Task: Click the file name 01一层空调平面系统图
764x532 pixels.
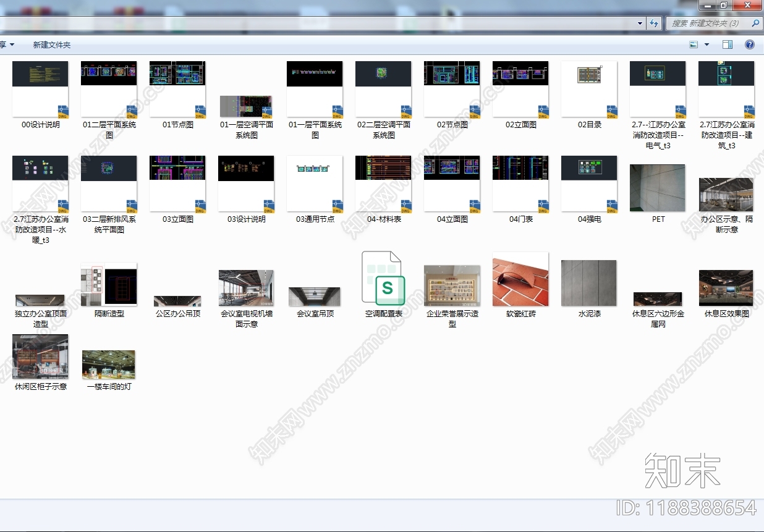Action: [x=247, y=130]
